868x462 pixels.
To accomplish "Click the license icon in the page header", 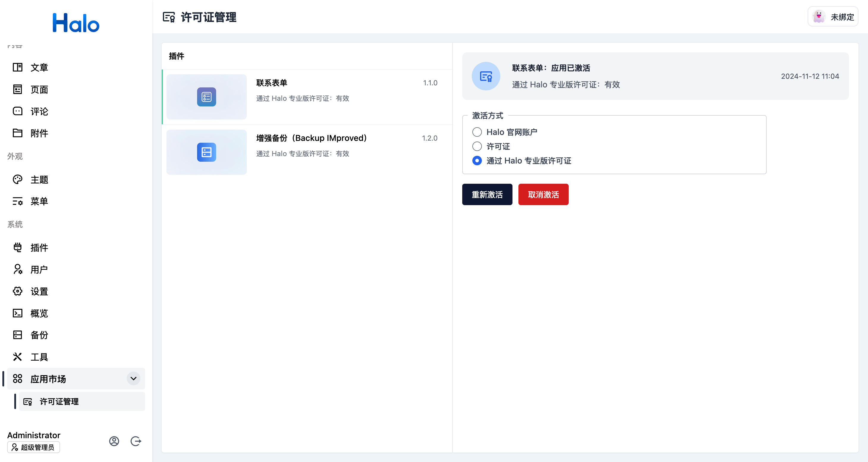I will (x=169, y=17).
